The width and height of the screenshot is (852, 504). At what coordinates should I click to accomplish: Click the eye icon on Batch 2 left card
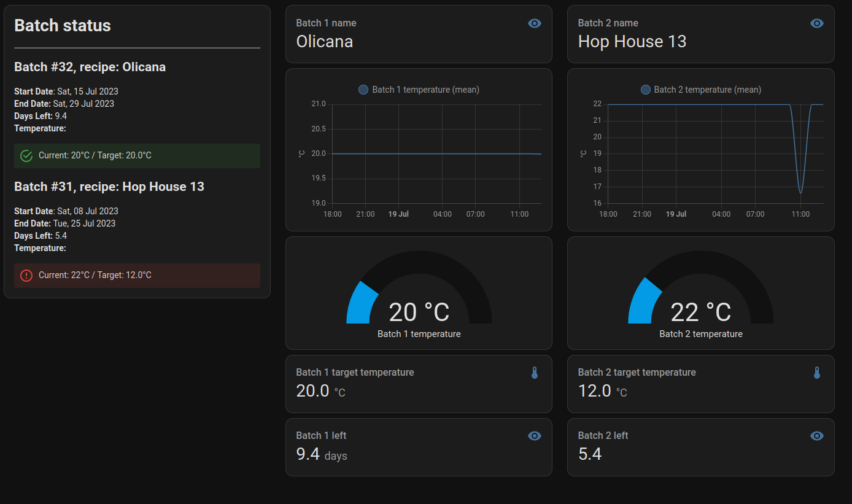pyautogui.click(x=816, y=436)
